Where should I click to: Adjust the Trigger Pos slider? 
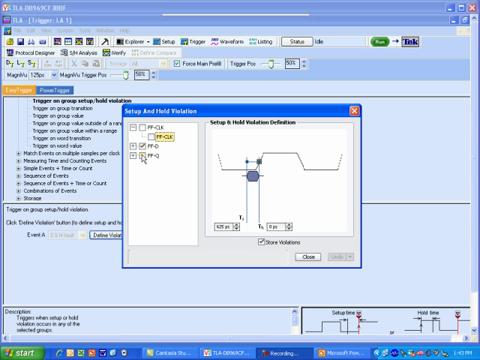[271, 64]
